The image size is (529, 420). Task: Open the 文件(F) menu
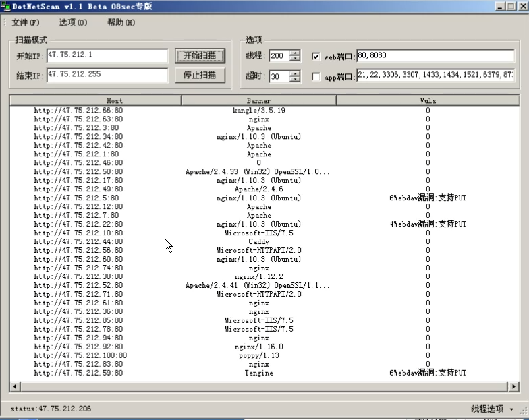click(x=26, y=22)
